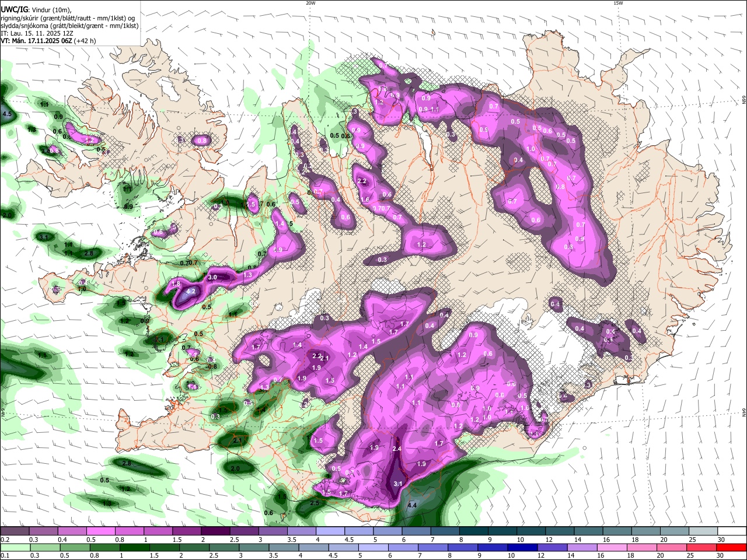Select the palest green 0.1 rain legend swatch
The width and height of the screenshot is (747, 560).
pos(15,547)
